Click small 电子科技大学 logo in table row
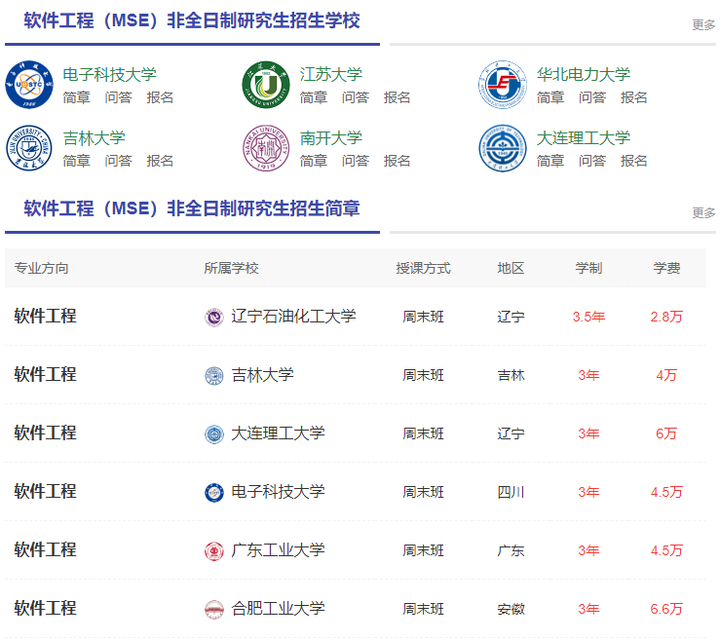The height and width of the screenshot is (640, 720). click(x=214, y=493)
